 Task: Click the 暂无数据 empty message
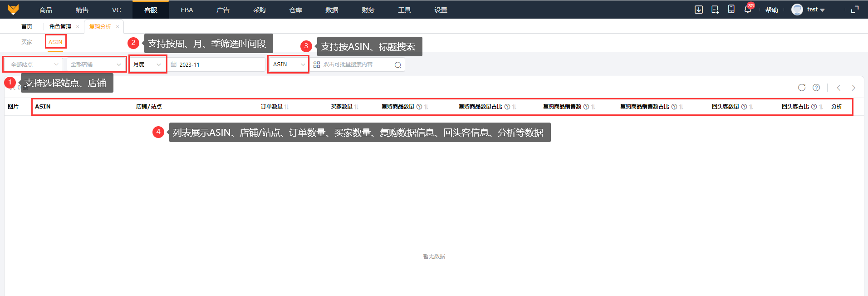(434, 257)
